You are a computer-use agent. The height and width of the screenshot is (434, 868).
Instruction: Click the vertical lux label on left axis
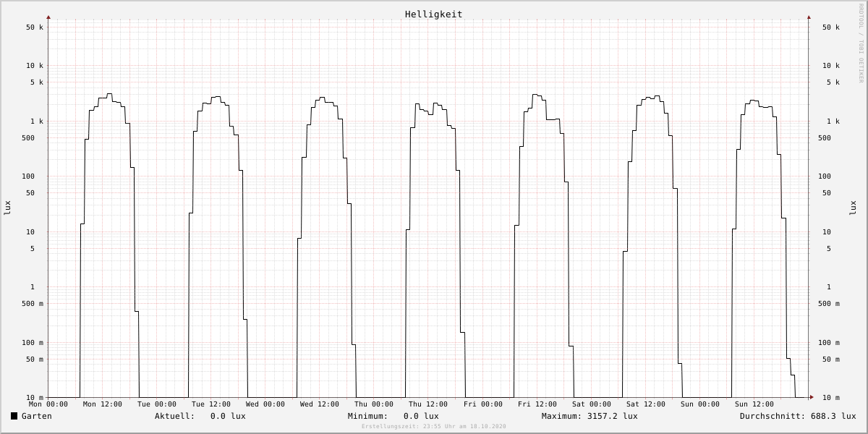tap(7, 208)
